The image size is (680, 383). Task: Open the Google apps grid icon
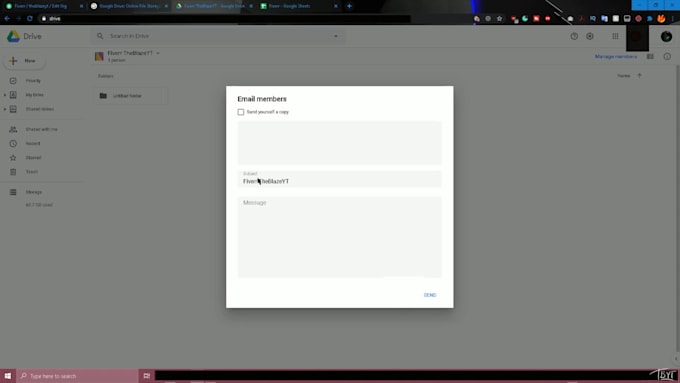click(615, 36)
